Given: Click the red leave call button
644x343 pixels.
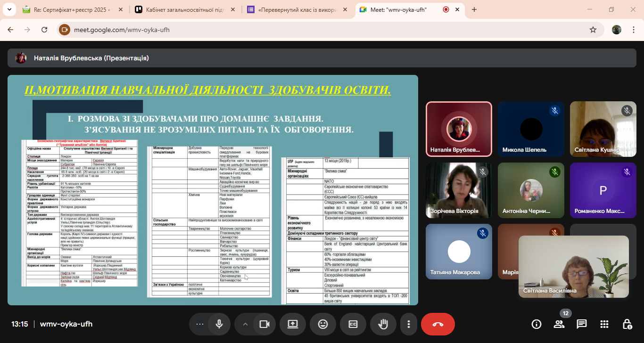Looking at the screenshot, I should pyautogui.click(x=438, y=324).
